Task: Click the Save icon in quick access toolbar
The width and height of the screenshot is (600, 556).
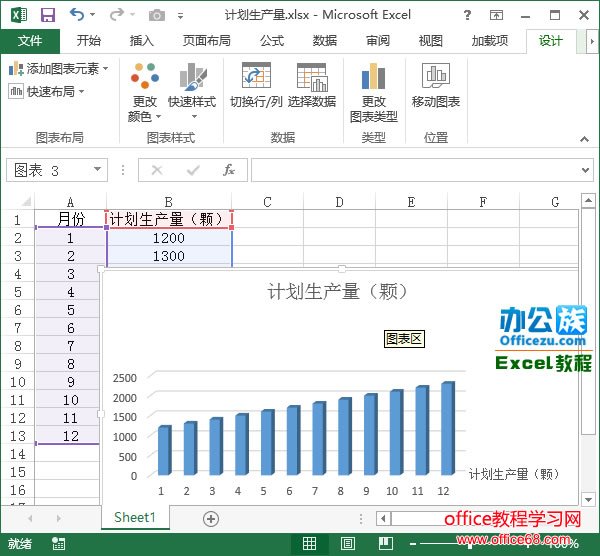Action: pos(47,15)
